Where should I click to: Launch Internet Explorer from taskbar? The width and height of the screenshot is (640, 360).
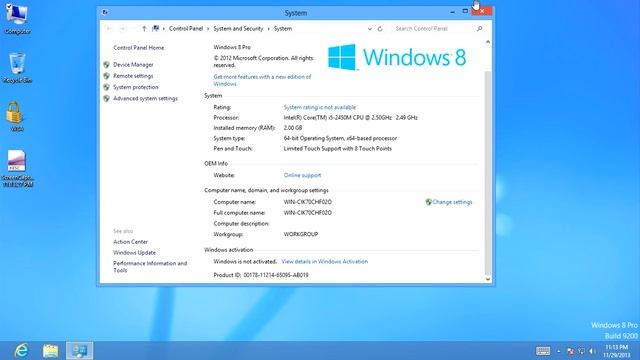(x=21, y=351)
